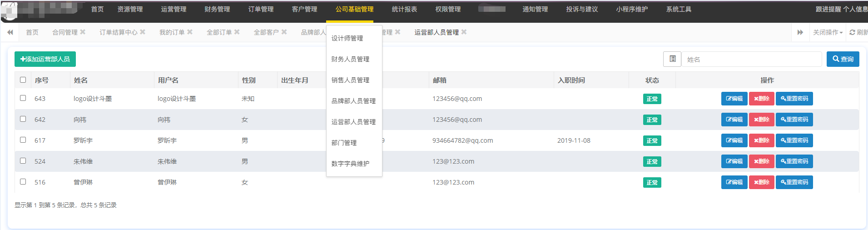Close the 全部客户 tab with its X
This screenshot has height=230, width=868.
[x=284, y=32]
